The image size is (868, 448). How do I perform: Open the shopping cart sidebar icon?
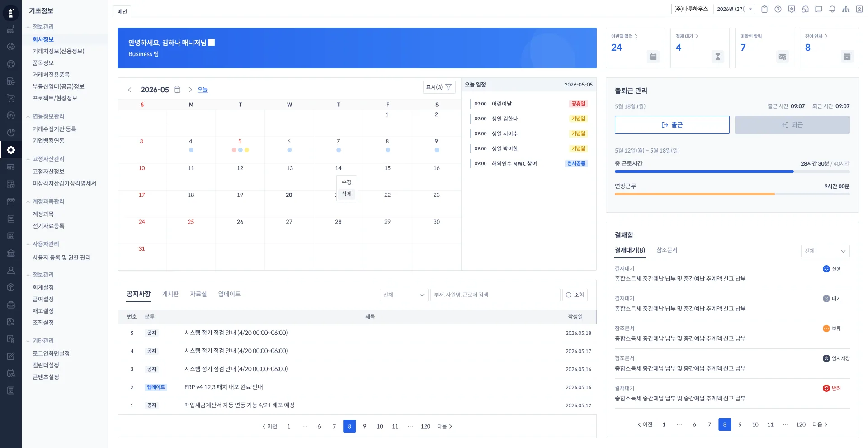(11, 98)
